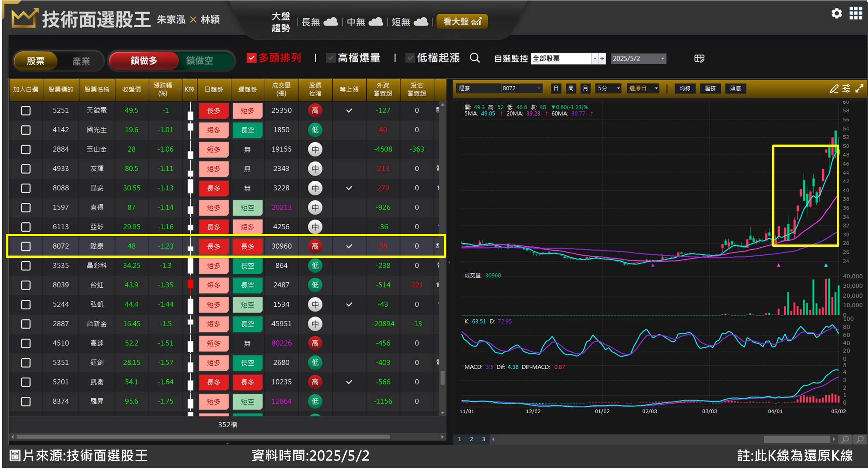Click the table horizontal scrollbar
This screenshot has width=868, height=472.
click(203, 437)
